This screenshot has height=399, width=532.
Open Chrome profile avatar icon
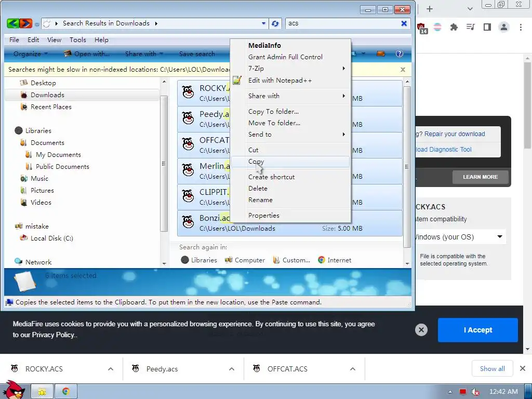click(x=504, y=27)
